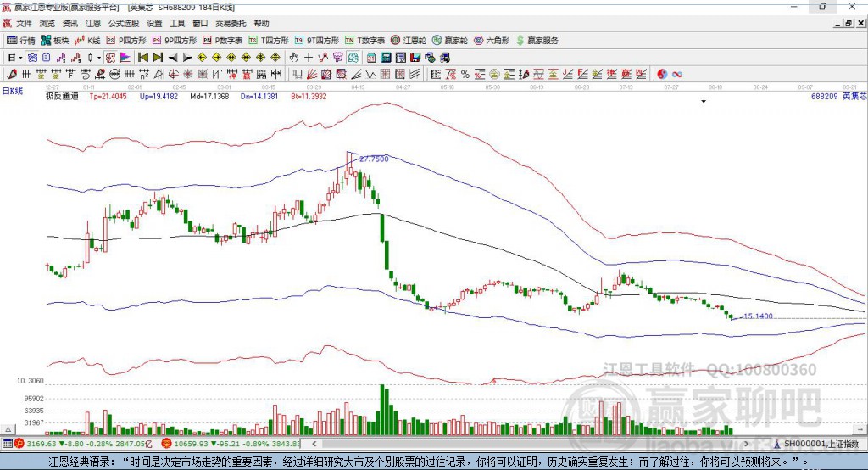Click the small black triangle above the chart
Viewport: 868px width, 470px height.
click(704, 102)
